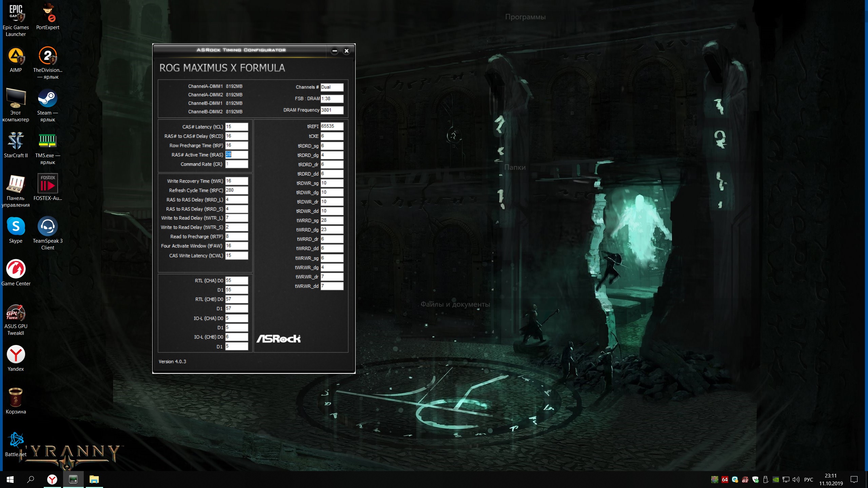This screenshot has width=868, height=488.
Task: Launch the ASUS GPU TweakII icon
Action: (x=16, y=312)
